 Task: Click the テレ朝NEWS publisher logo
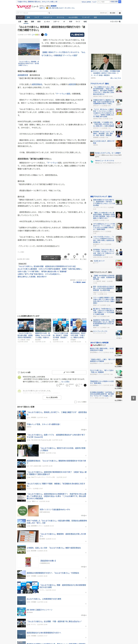[77, 35]
